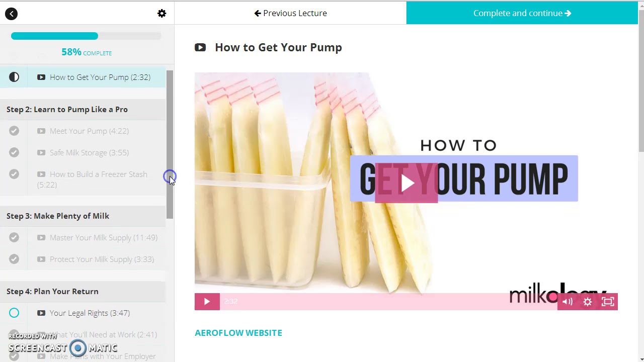
Task: Toggle checkmark for Master Your Milk Supply
Action: coord(14,237)
